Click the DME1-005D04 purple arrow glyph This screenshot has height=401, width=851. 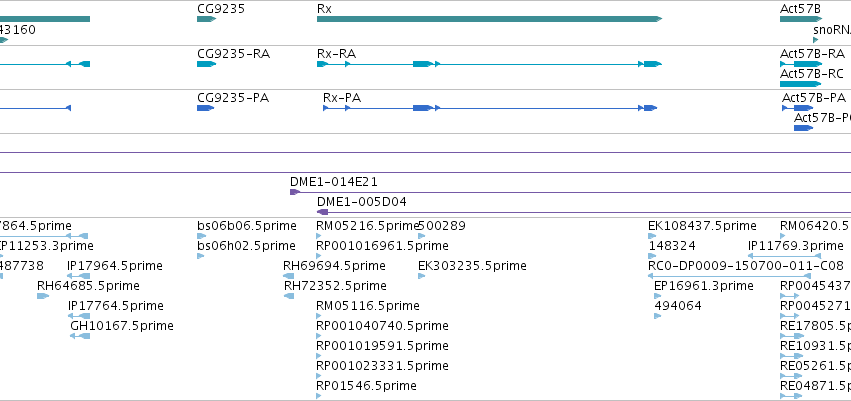click(x=322, y=212)
